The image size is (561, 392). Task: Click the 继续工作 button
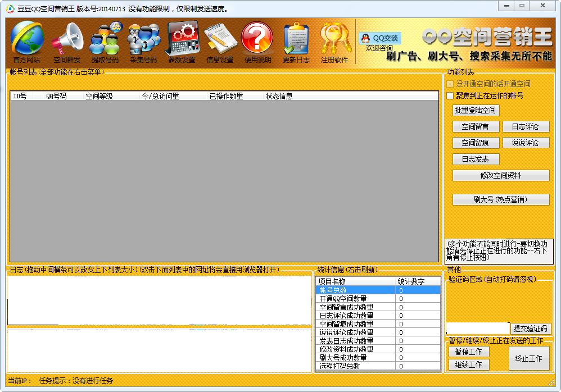[469, 365]
